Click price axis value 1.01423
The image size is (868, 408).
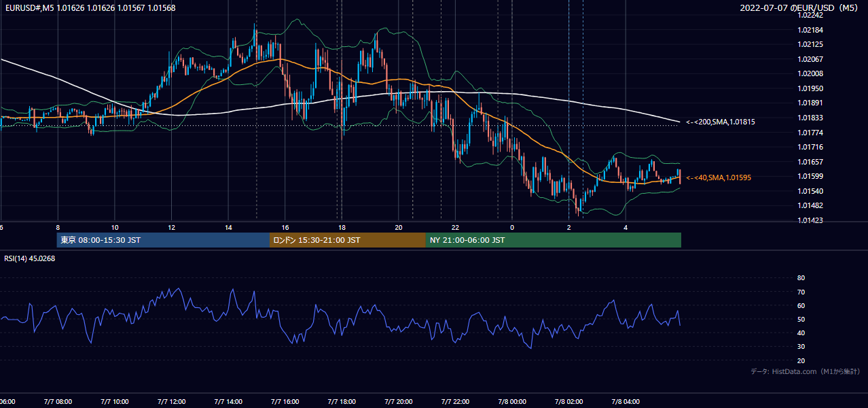pyautogui.click(x=811, y=220)
